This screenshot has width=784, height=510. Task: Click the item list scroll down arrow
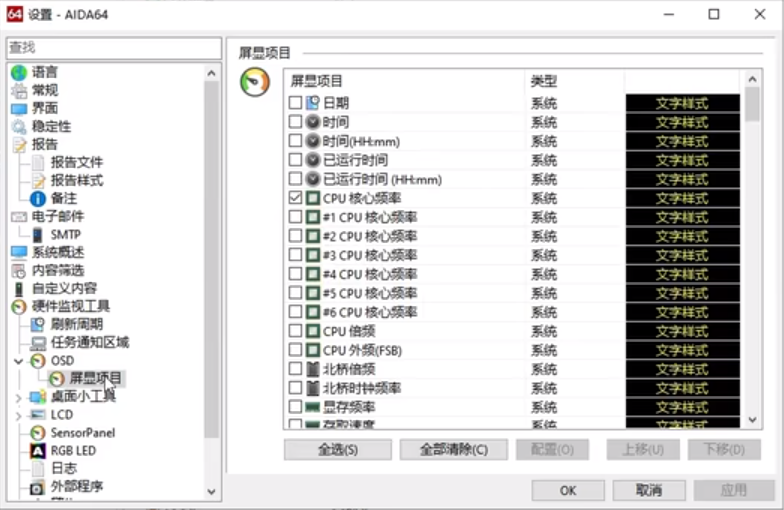pyautogui.click(x=752, y=420)
